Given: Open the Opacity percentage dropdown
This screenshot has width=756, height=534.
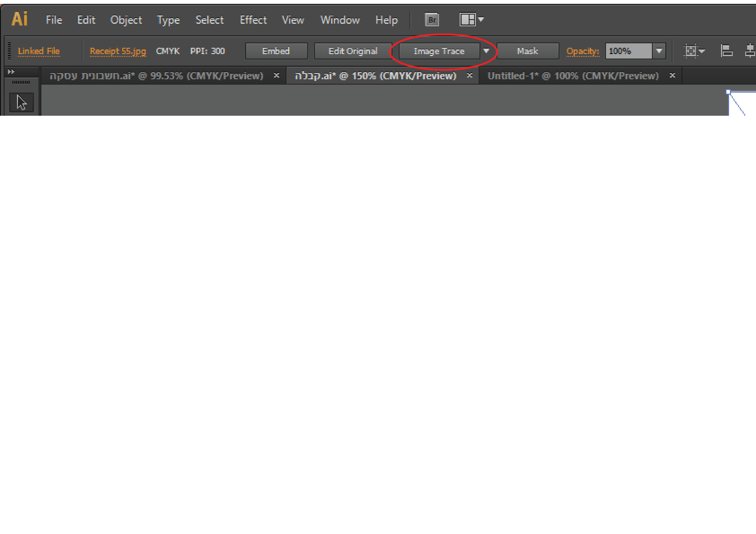Looking at the screenshot, I should point(659,51).
